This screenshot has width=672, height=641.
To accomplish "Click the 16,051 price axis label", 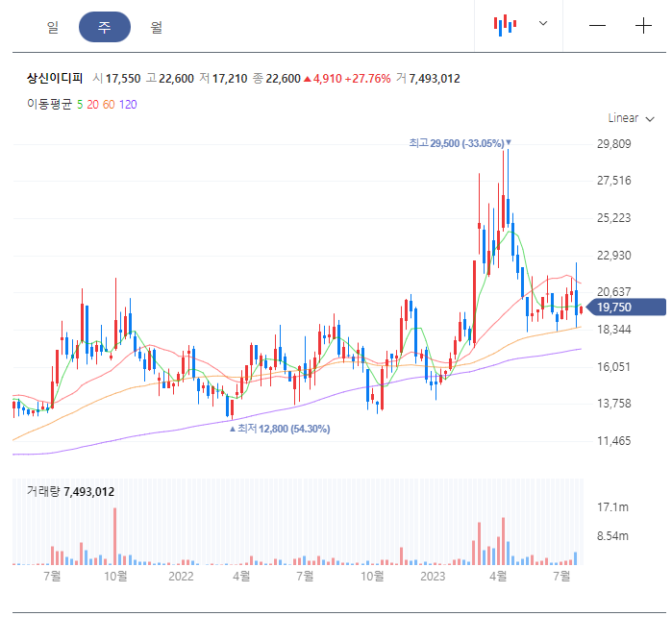I will (614, 367).
